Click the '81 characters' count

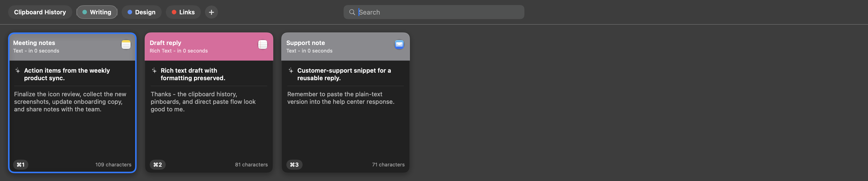tap(251, 164)
